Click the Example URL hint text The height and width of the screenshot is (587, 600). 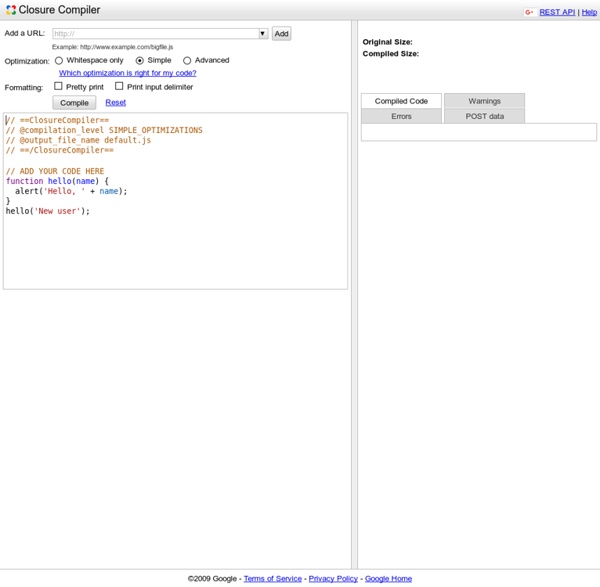pyautogui.click(x=112, y=47)
